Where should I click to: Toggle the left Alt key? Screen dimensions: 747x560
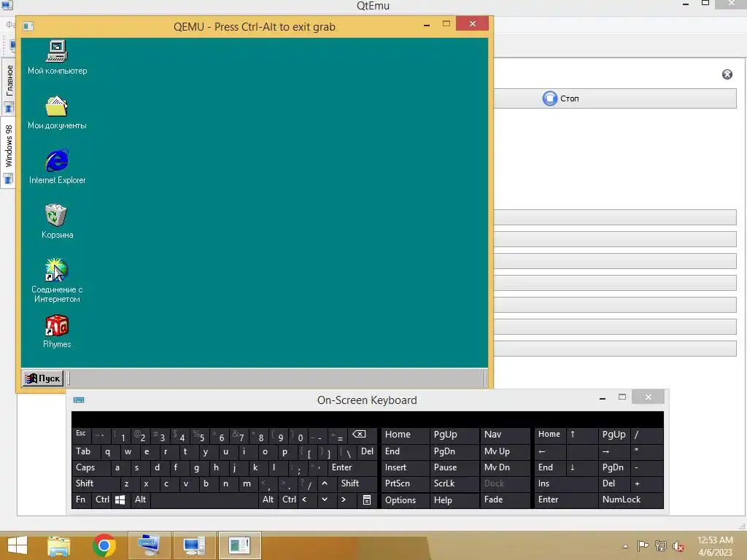141,499
